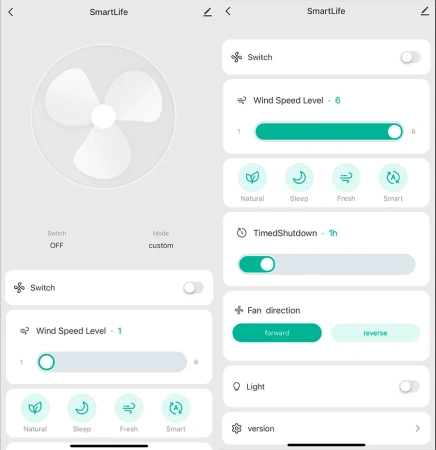Go back using left screen arrow
436x450 pixels.
[11, 12]
